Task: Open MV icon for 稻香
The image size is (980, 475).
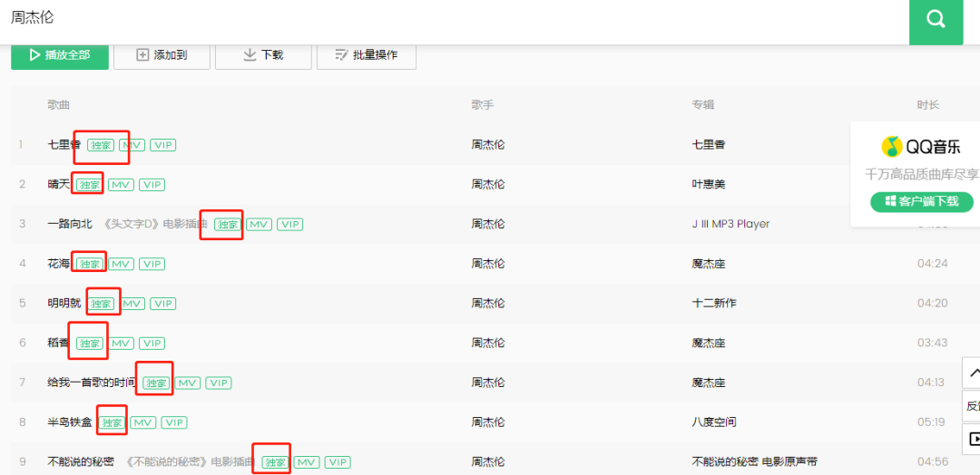Action: [122, 344]
